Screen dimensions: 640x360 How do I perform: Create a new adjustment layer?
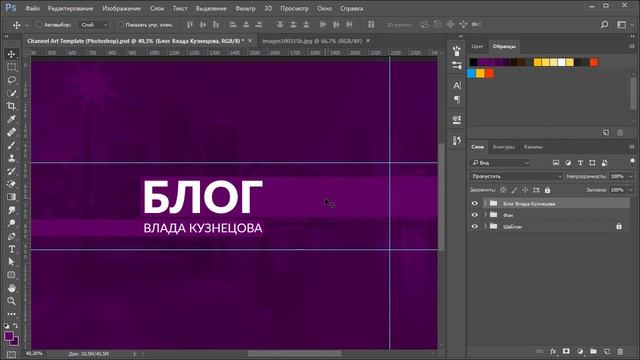pos(580,351)
